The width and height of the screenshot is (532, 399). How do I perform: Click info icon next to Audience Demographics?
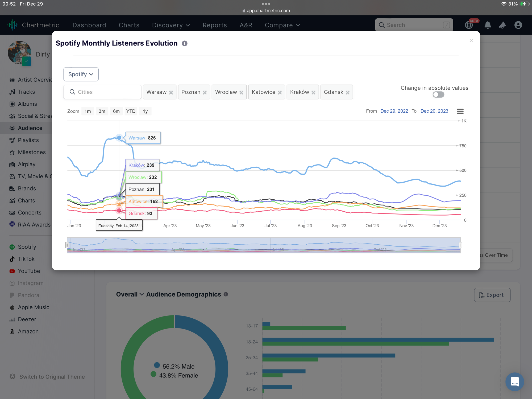(226, 294)
